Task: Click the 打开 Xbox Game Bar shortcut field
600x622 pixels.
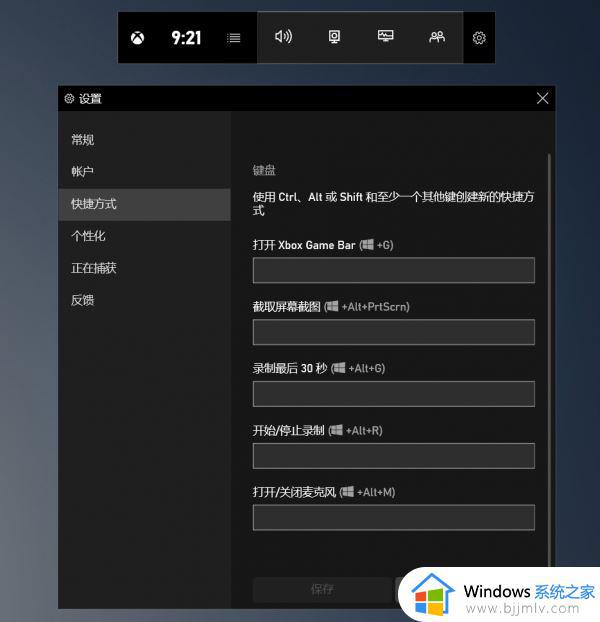Action: [394, 270]
